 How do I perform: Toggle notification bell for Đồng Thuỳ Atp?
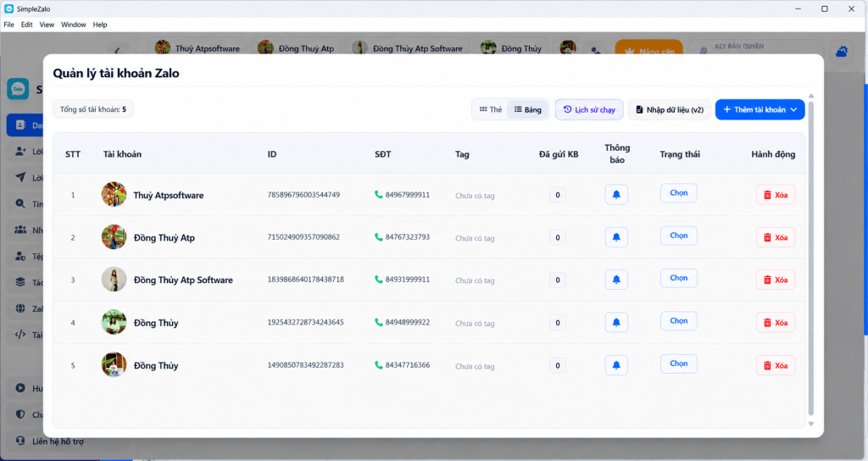click(616, 237)
